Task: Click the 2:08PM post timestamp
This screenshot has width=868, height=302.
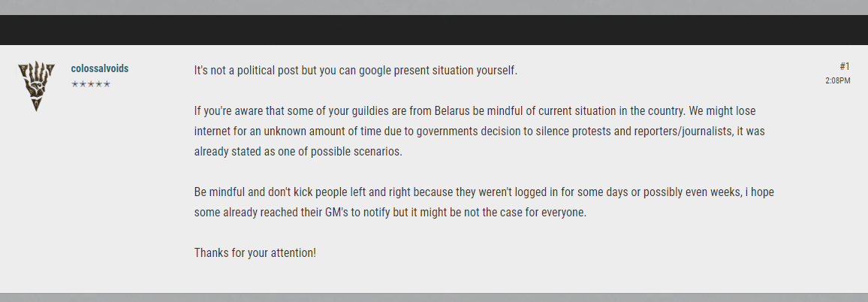Action: 837,80
